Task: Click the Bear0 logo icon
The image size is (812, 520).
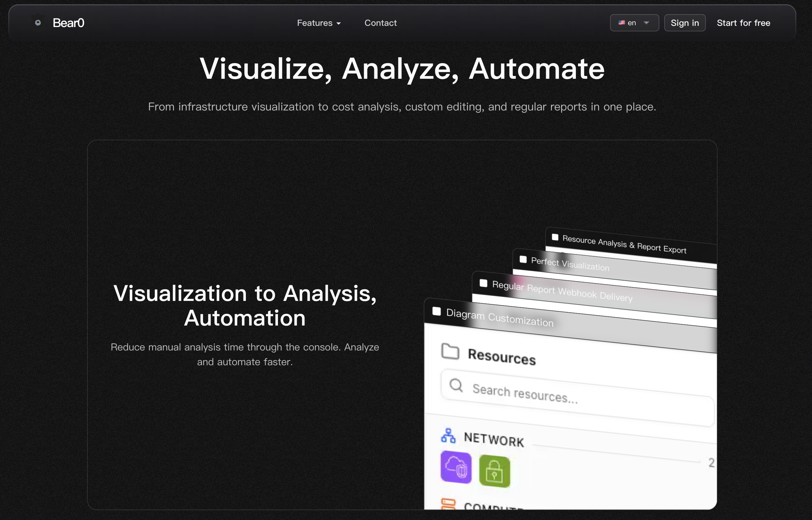Action: pyautogui.click(x=38, y=23)
